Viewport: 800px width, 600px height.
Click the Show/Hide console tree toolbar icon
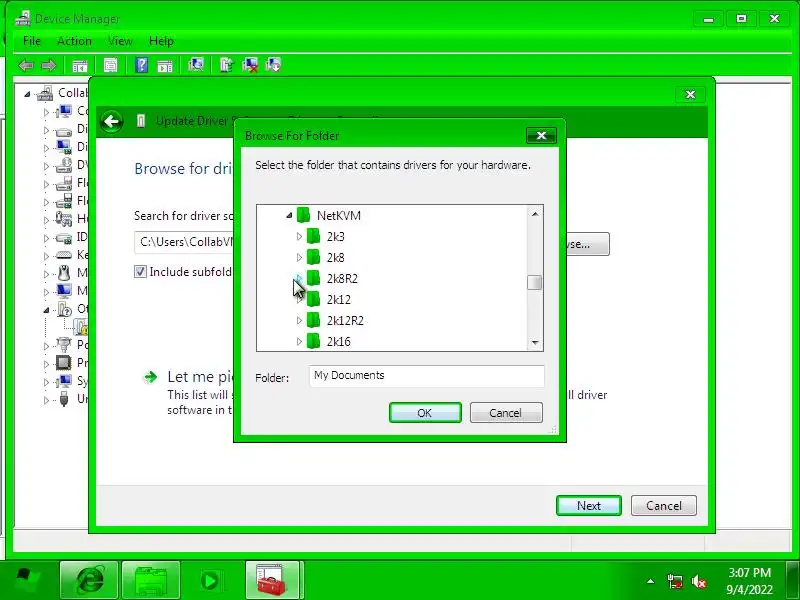point(80,65)
